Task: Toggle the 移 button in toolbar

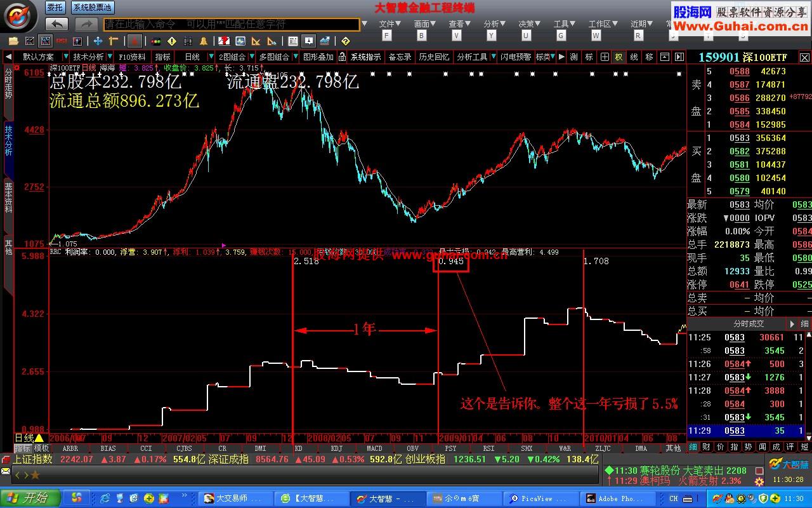Action: [649, 57]
